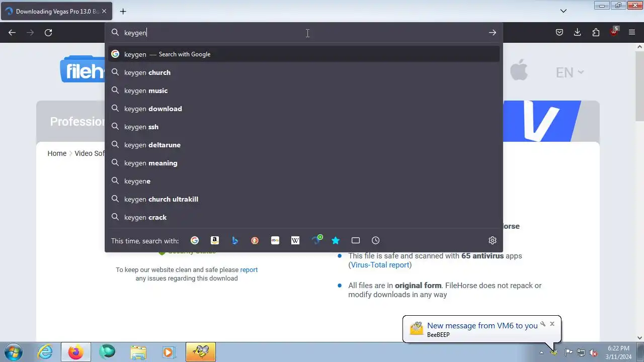Choose 'keygen meaning' suggestion
The height and width of the screenshot is (362, 644).
tap(304, 163)
